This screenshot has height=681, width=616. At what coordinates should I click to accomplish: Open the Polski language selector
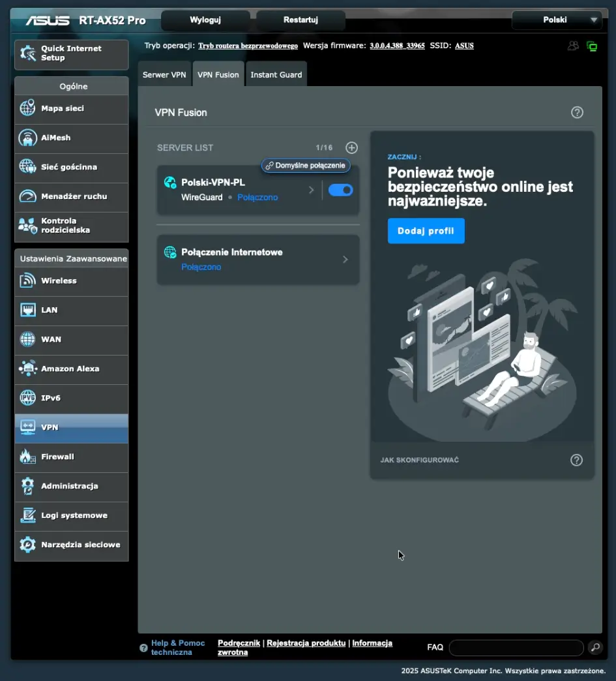pos(557,20)
